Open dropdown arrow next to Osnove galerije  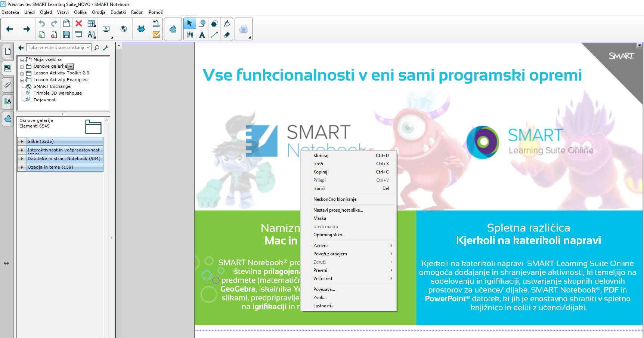[71, 67]
